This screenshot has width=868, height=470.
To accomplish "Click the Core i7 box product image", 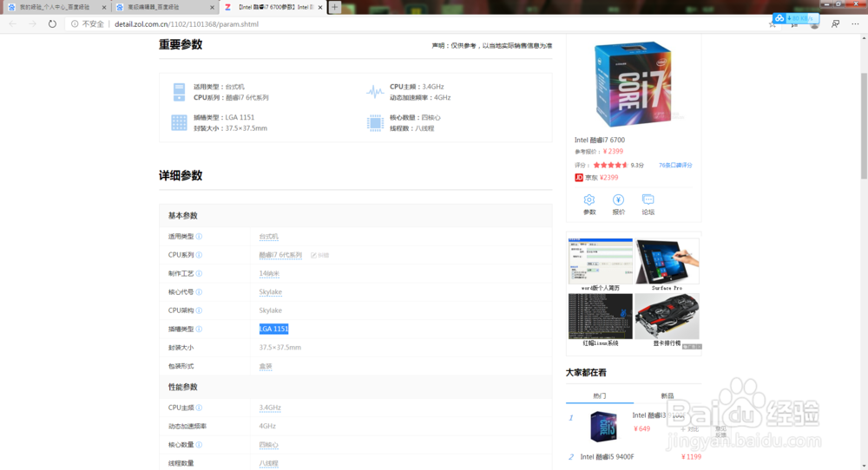I will point(634,85).
